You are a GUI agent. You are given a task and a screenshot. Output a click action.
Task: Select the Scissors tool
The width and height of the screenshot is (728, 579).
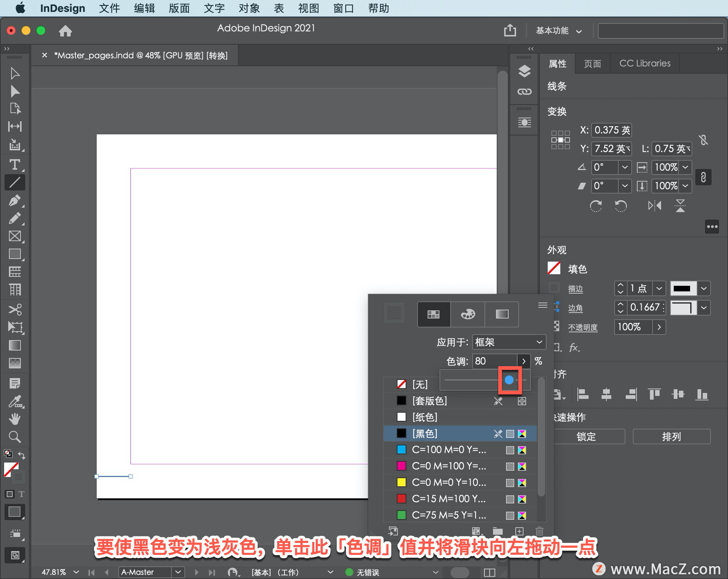tap(15, 310)
